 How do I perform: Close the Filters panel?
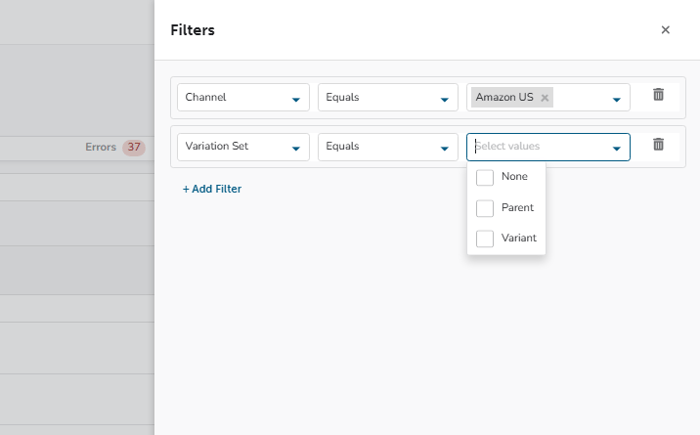(x=665, y=30)
